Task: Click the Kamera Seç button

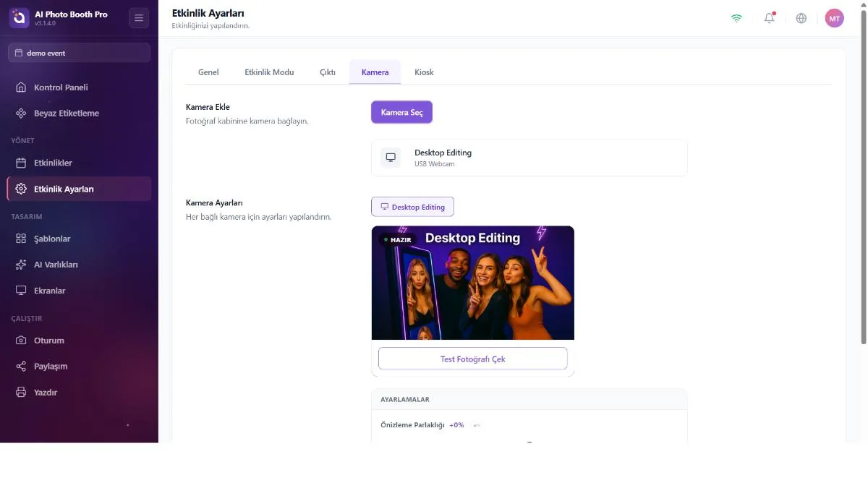Action: 401,112
